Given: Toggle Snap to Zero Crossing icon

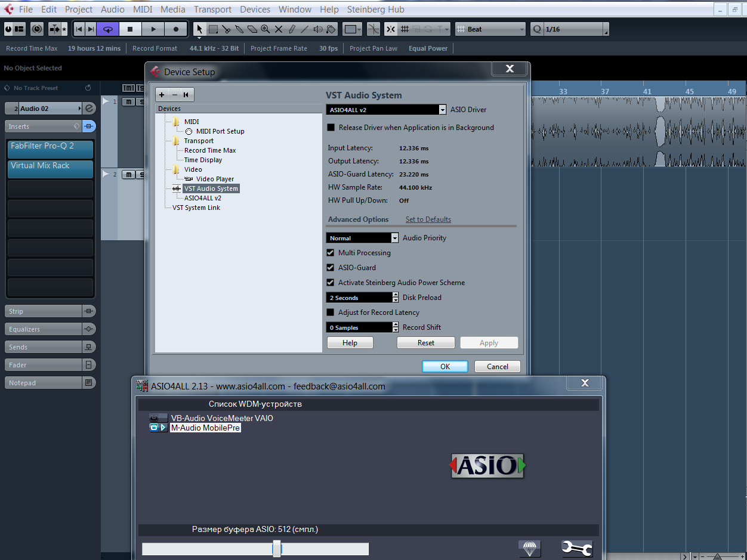Looking at the screenshot, I should click(x=373, y=29).
